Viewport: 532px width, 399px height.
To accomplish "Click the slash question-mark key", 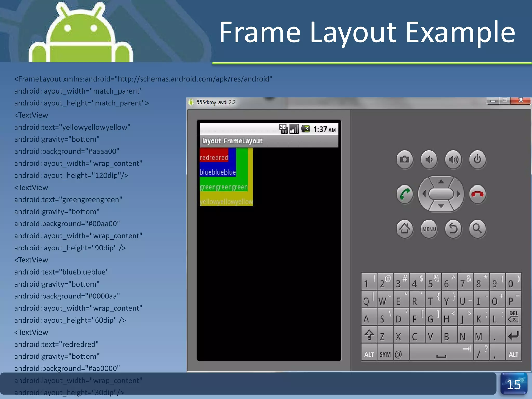I will click(481, 352).
